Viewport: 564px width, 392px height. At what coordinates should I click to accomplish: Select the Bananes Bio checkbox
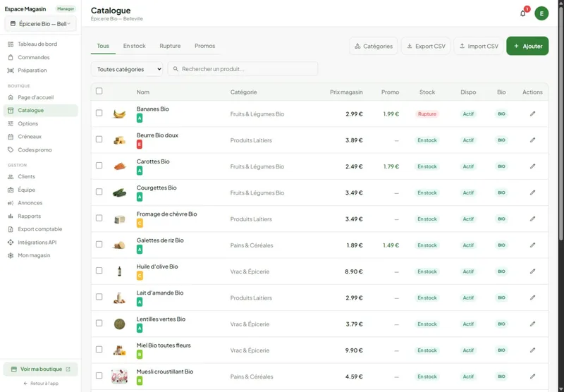pyautogui.click(x=99, y=113)
